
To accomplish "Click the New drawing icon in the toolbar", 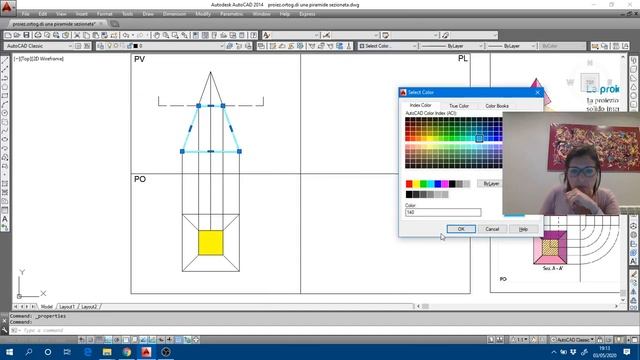I will [x=8, y=36].
